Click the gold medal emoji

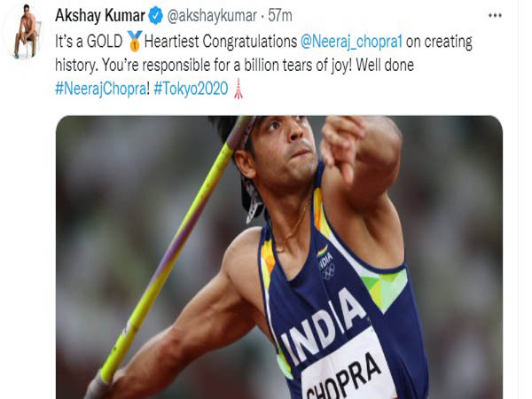point(135,41)
